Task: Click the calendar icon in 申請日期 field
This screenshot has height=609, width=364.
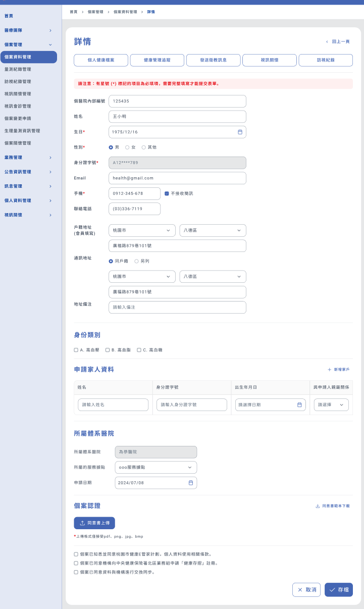Action: point(191,483)
